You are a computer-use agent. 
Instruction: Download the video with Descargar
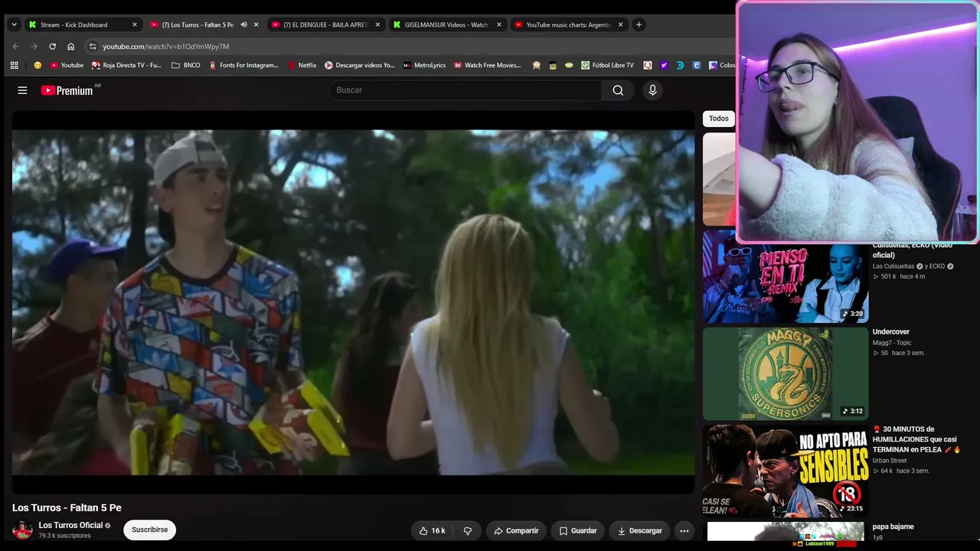pos(640,530)
